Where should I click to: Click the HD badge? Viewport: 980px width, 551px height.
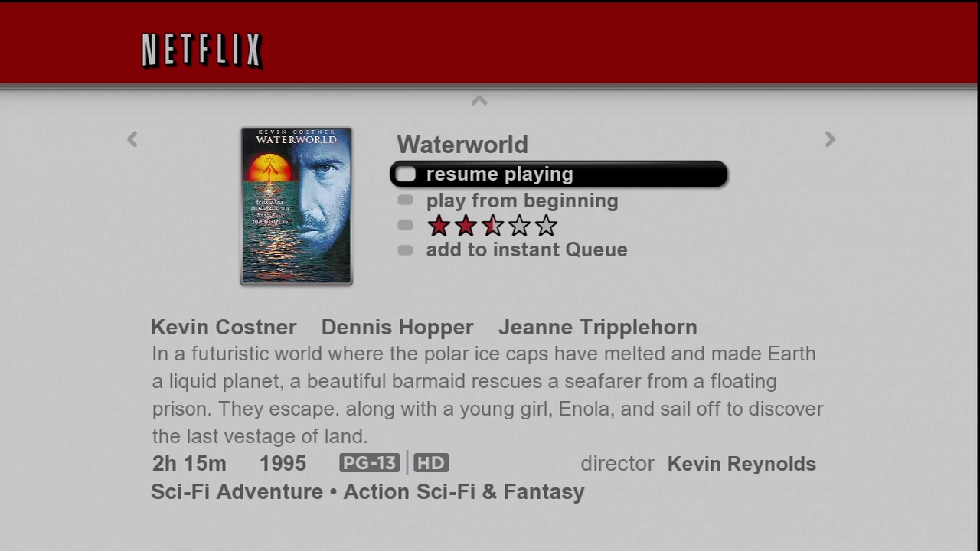(431, 463)
